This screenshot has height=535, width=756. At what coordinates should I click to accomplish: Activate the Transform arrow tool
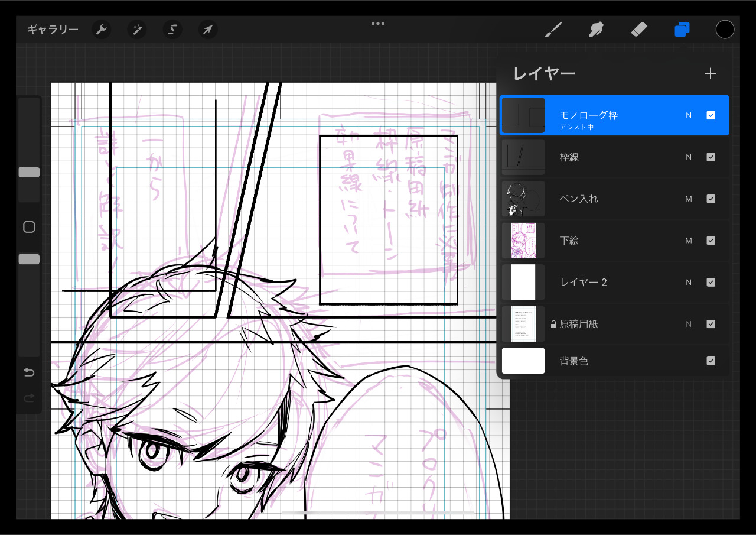tap(208, 30)
